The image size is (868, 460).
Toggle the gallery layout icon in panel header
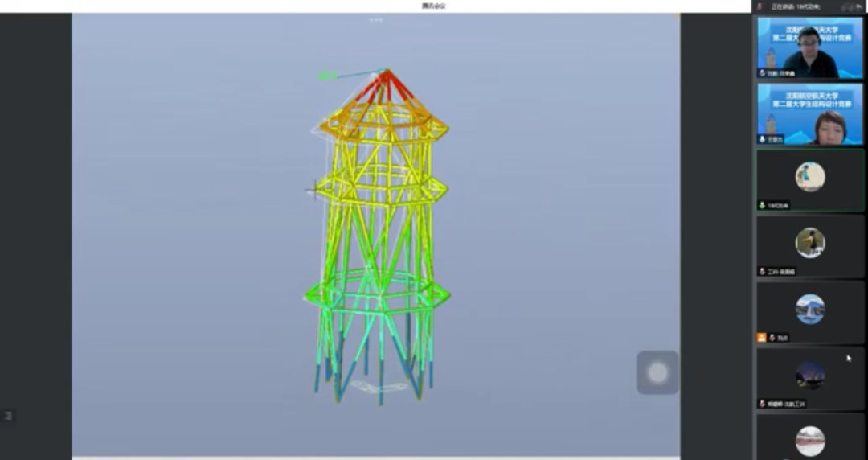pyautogui.click(x=846, y=6)
